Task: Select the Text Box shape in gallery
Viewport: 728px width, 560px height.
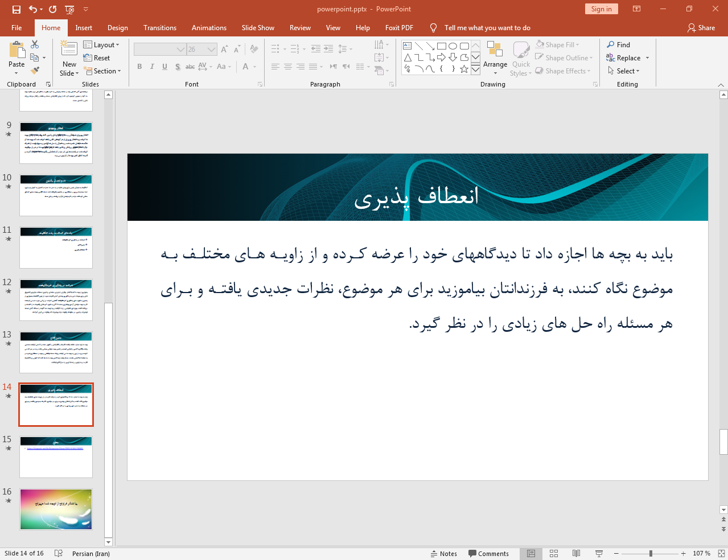Action: [408, 46]
